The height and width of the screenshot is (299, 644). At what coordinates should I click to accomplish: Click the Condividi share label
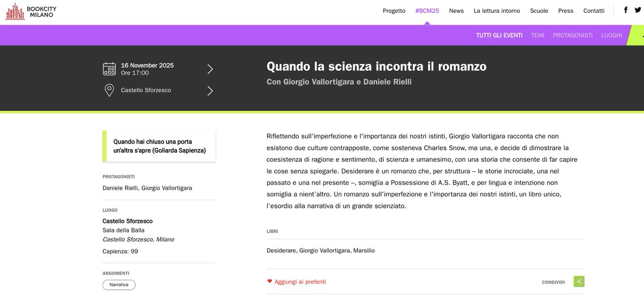click(554, 282)
